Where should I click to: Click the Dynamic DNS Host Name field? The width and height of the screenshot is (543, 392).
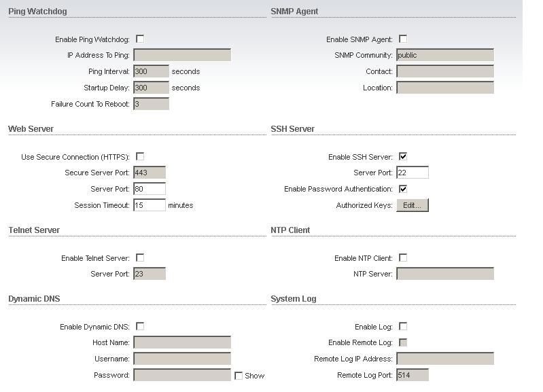click(x=182, y=343)
